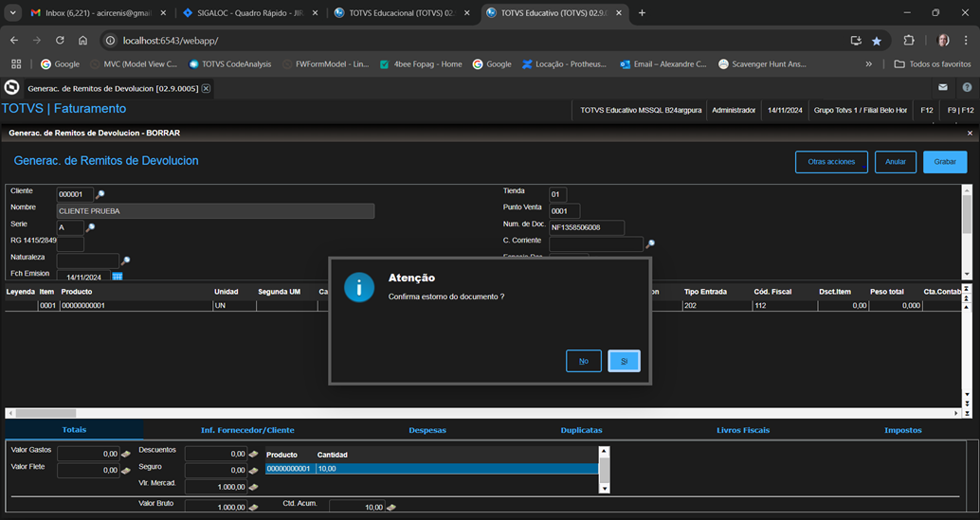
Task: Bookmark this page with the star icon
Action: (x=877, y=41)
